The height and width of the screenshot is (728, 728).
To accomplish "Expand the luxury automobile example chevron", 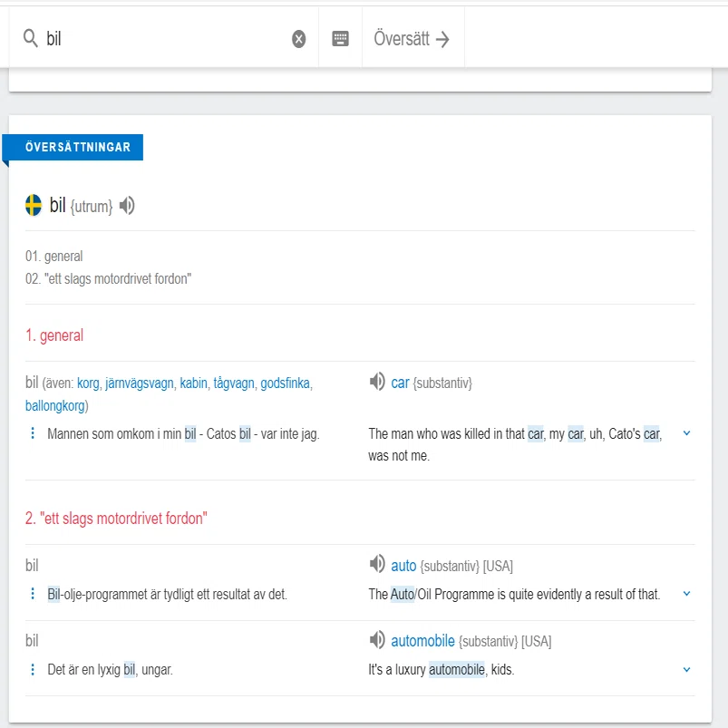I will tap(686, 669).
